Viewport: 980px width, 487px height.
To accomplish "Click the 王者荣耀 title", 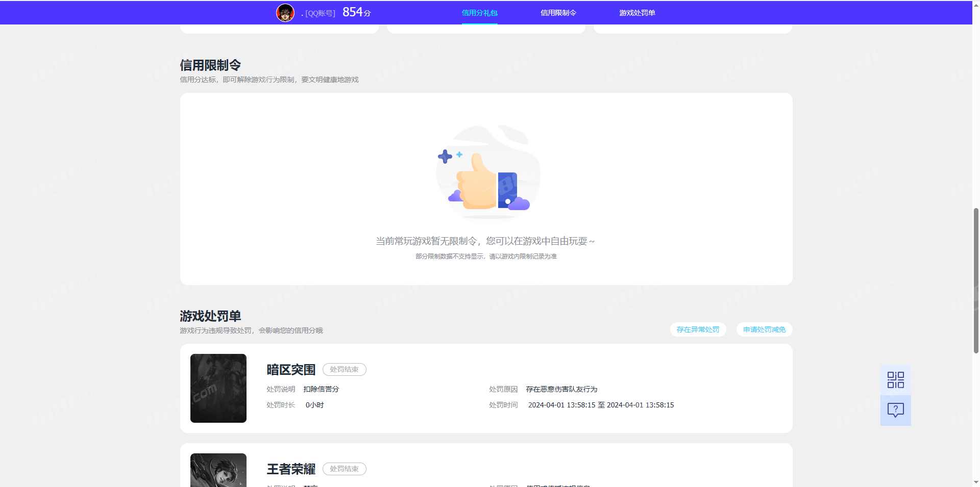I will click(x=291, y=469).
